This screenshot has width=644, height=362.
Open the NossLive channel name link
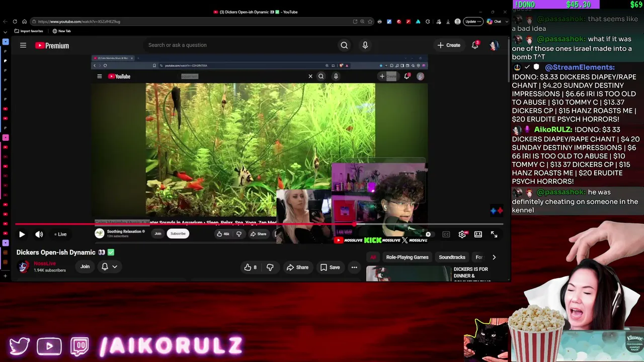pyautogui.click(x=45, y=263)
